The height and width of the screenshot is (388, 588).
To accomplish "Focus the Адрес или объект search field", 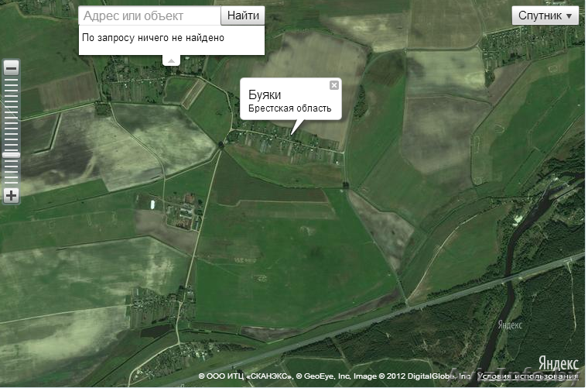I will coord(149,15).
